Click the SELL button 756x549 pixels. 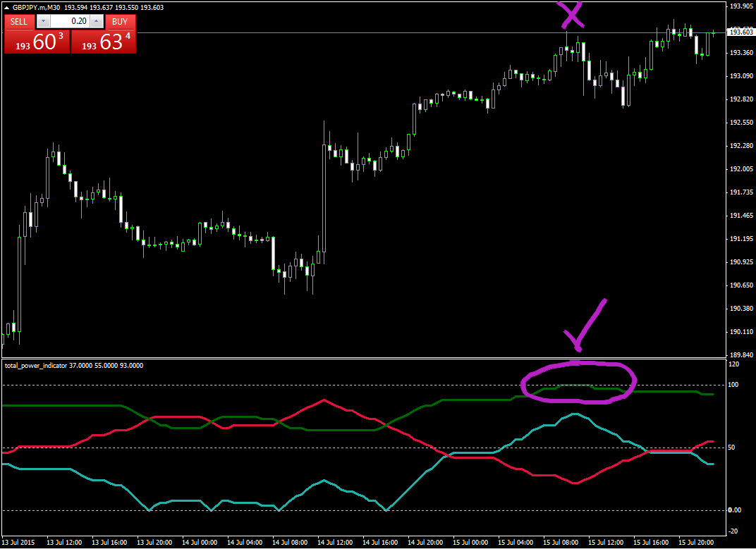coord(19,22)
